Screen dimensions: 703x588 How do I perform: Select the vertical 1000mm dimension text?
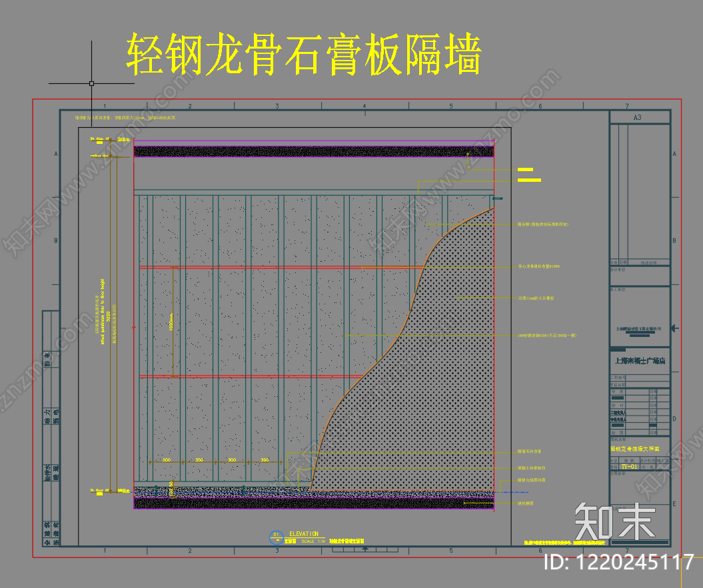[x=171, y=322]
